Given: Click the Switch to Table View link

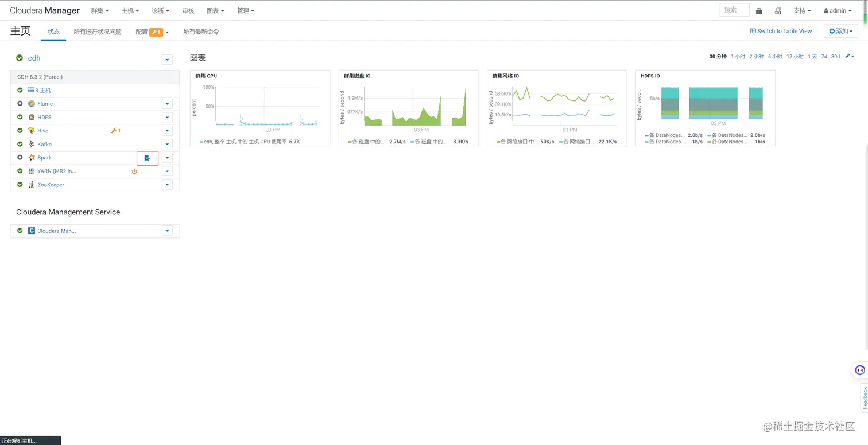Looking at the screenshot, I should point(781,31).
